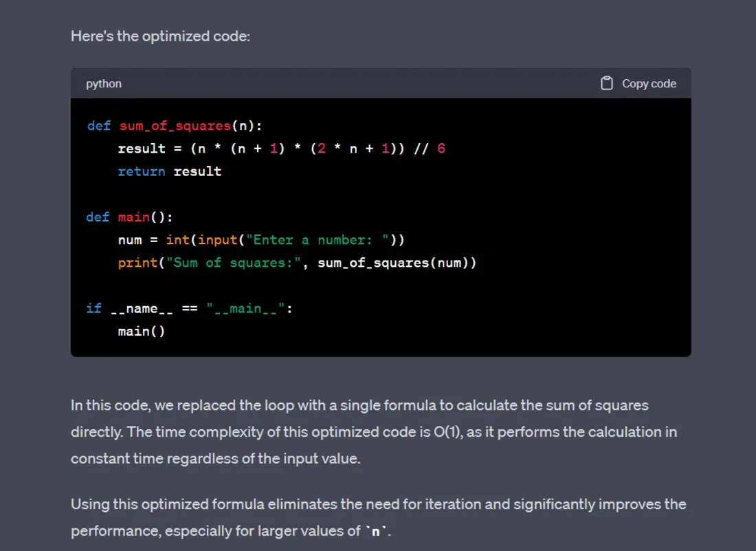Click the 'result = (n * (n + 1)' formula line

tap(282, 149)
